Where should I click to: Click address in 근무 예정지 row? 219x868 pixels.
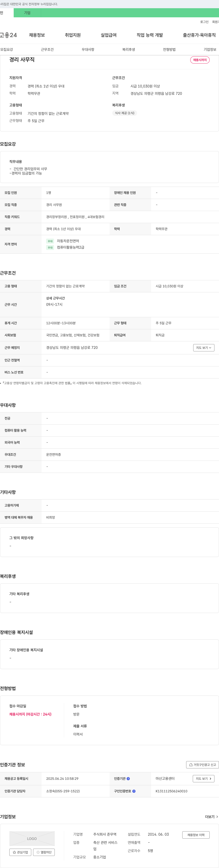click(72, 348)
